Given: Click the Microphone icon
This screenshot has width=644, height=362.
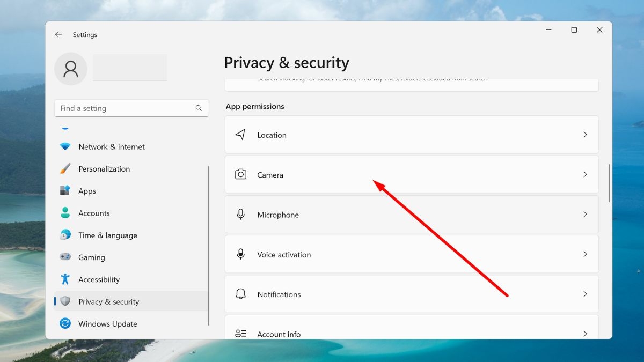Looking at the screenshot, I should (x=240, y=214).
